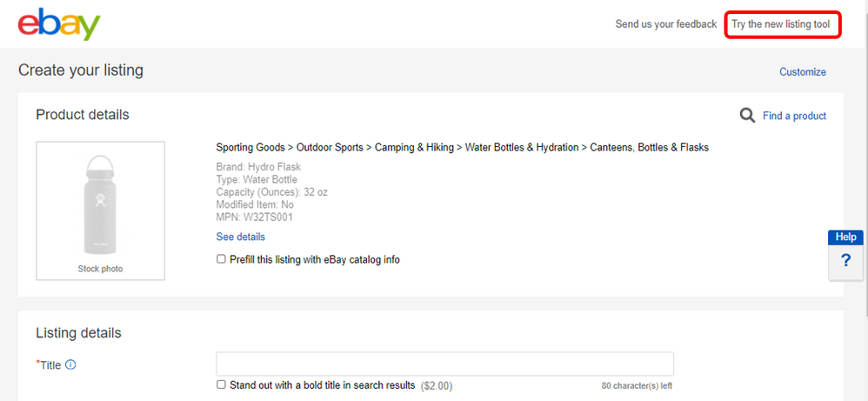Open the Title info tooltip icon

pyautogui.click(x=71, y=364)
